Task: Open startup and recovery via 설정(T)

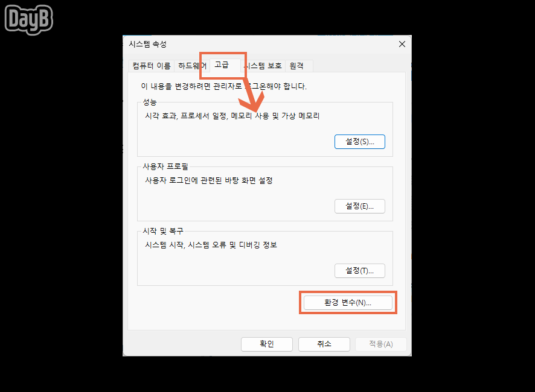Action: point(360,270)
